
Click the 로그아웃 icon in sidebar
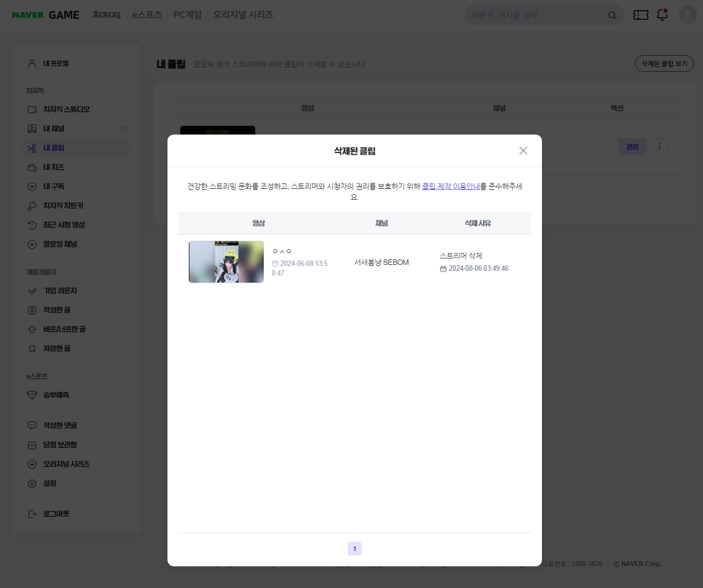coord(32,514)
